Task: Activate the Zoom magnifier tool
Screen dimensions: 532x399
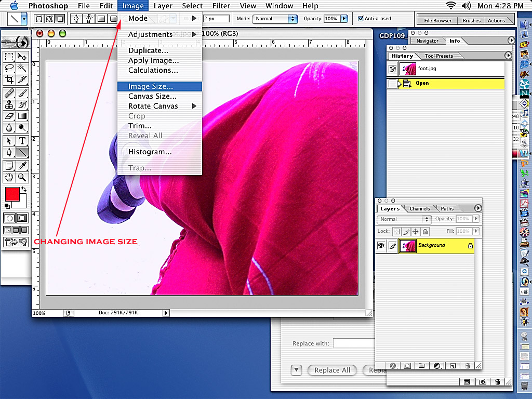Action: (22, 178)
